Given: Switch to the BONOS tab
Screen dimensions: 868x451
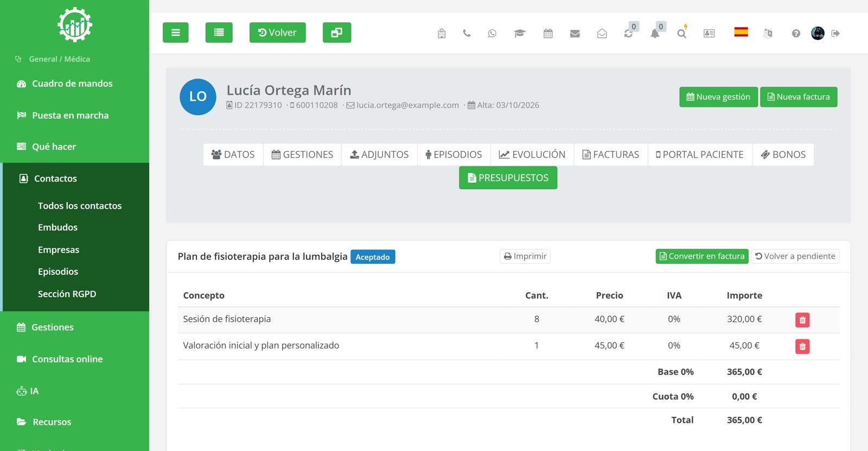Looking at the screenshot, I should [783, 154].
